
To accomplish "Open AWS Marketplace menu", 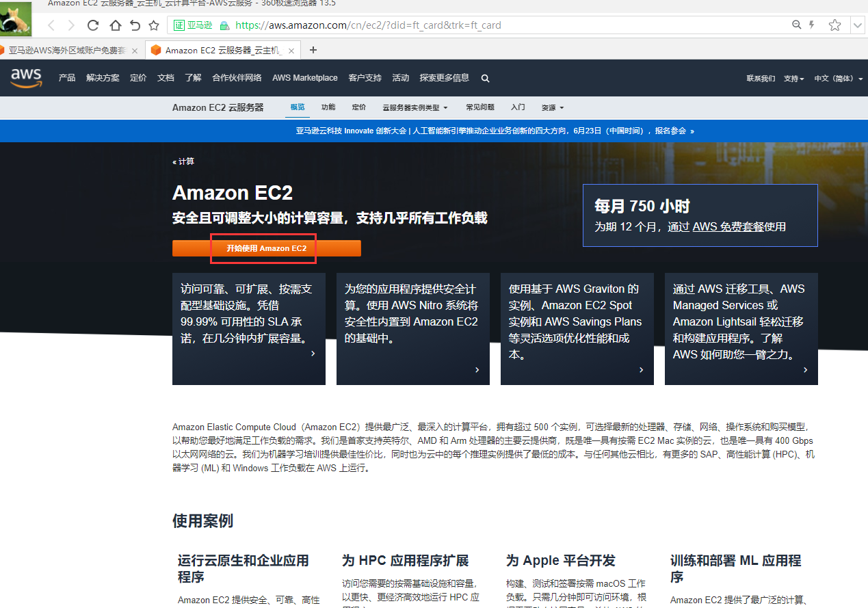I will (305, 78).
